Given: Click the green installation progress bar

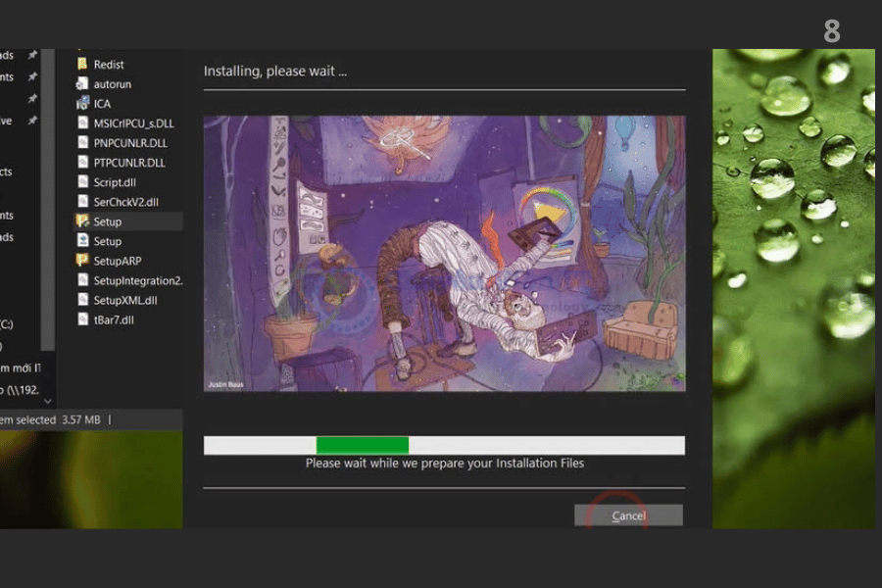Looking at the screenshot, I should pyautogui.click(x=362, y=445).
